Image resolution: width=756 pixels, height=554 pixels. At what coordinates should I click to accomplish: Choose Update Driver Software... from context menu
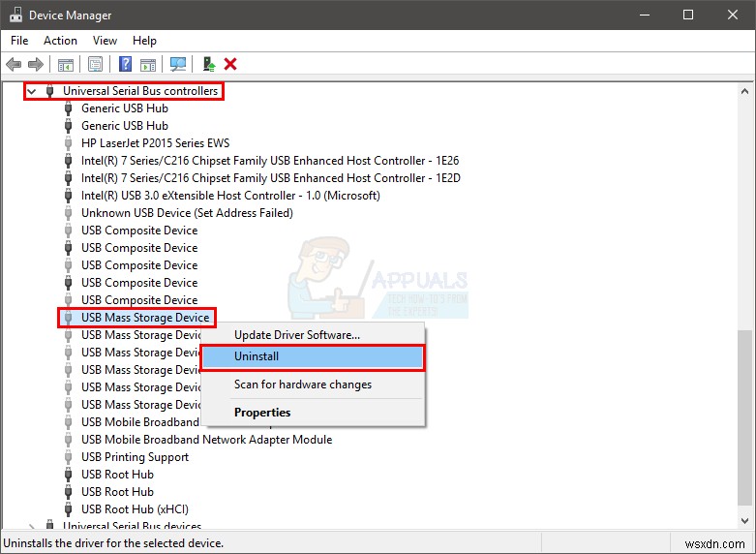pos(313,335)
